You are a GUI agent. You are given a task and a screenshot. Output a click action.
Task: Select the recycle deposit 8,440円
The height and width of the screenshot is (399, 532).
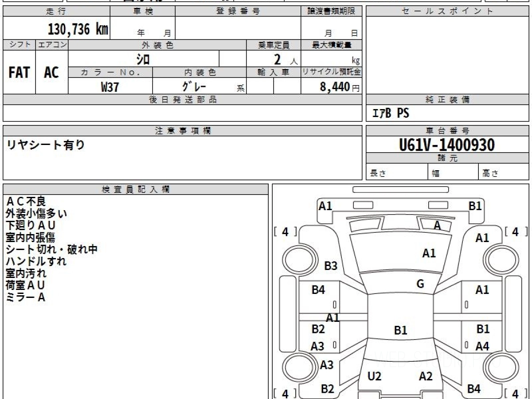pyautogui.click(x=340, y=87)
